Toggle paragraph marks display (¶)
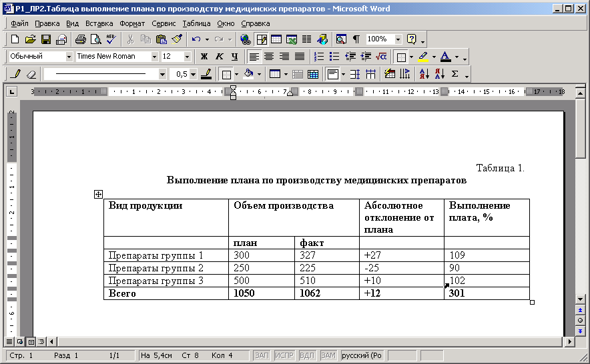The height and width of the screenshot is (364, 590). click(356, 39)
